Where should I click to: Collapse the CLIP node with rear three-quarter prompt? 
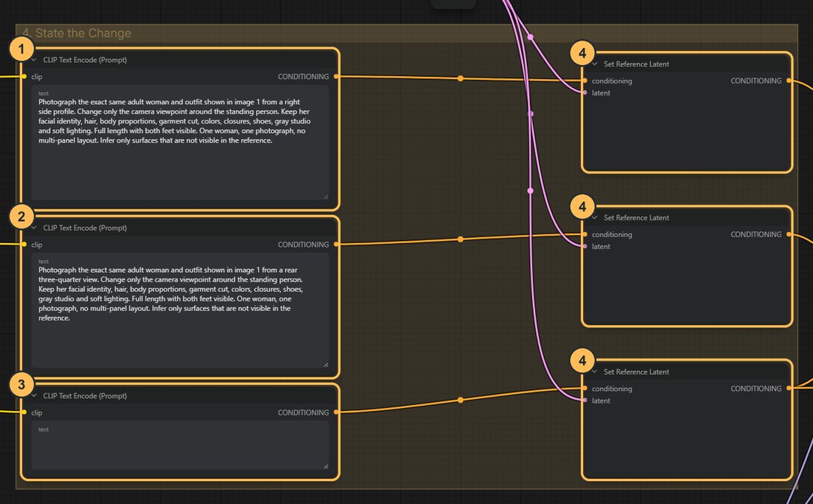(x=34, y=228)
